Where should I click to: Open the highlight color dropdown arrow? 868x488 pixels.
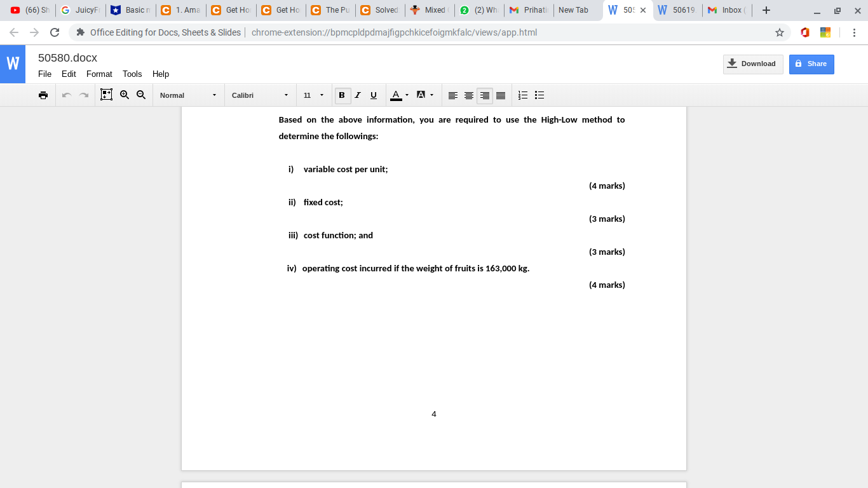click(432, 95)
